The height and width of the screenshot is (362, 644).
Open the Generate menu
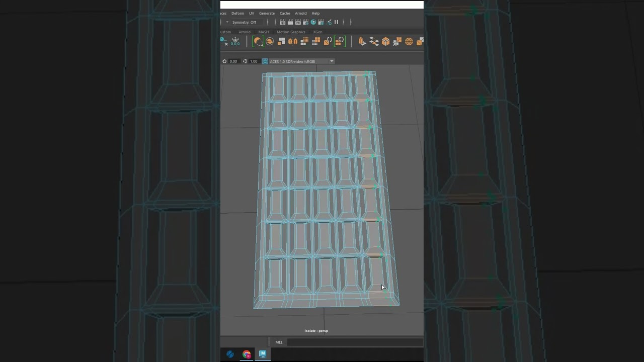[267, 13]
